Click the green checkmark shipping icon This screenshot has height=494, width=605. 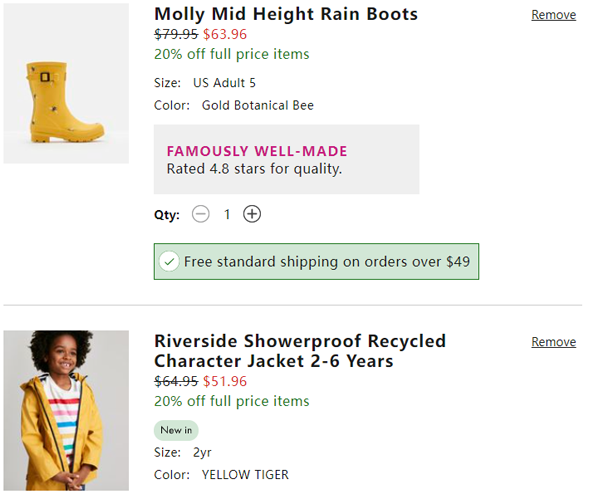(169, 262)
